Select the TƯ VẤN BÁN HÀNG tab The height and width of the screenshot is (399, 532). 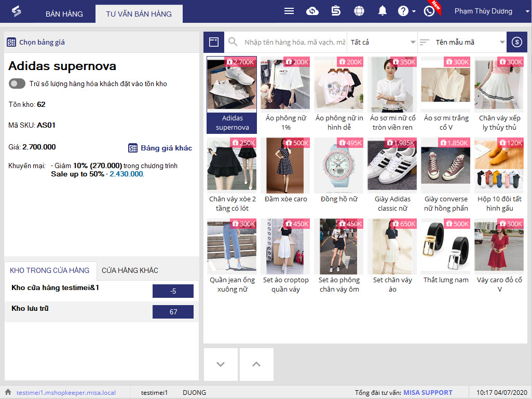(x=139, y=14)
